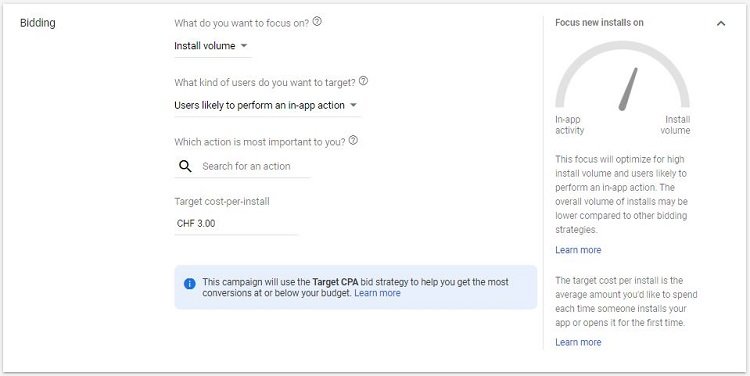Select the Bidding section heading

coord(38,23)
